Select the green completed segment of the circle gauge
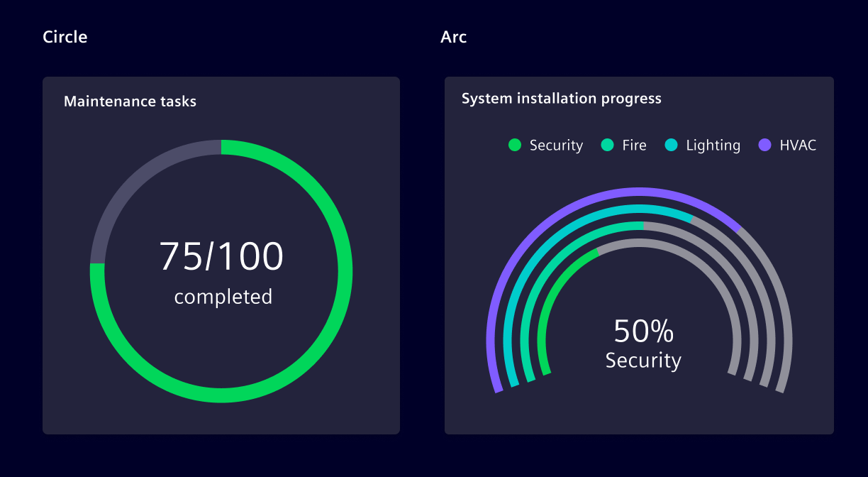Image resolution: width=868 pixels, height=477 pixels. click(345, 271)
